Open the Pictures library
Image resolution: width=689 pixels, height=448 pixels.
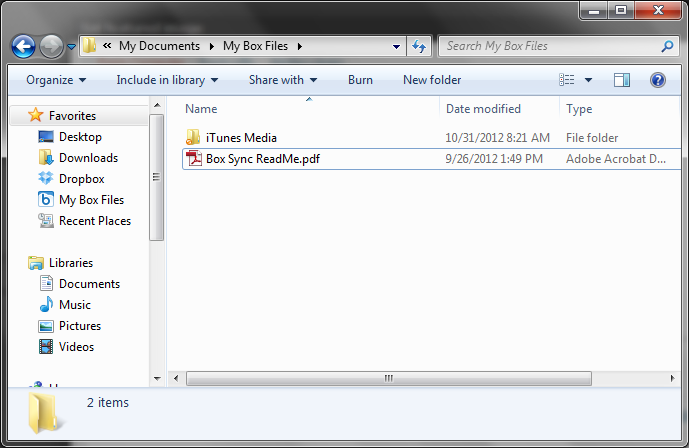click(80, 326)
